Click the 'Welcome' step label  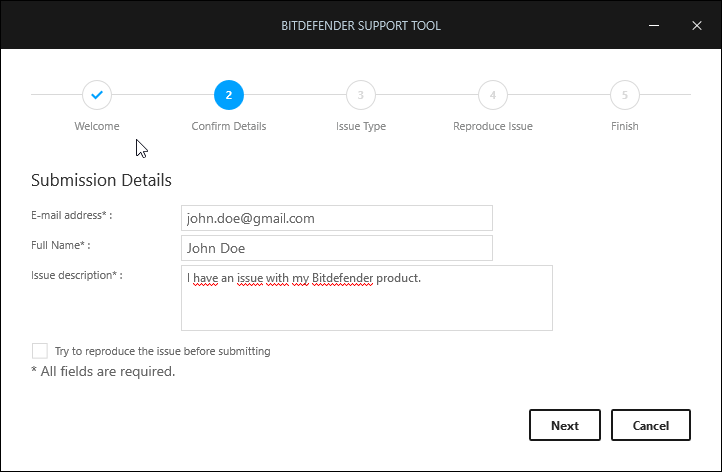97,126
